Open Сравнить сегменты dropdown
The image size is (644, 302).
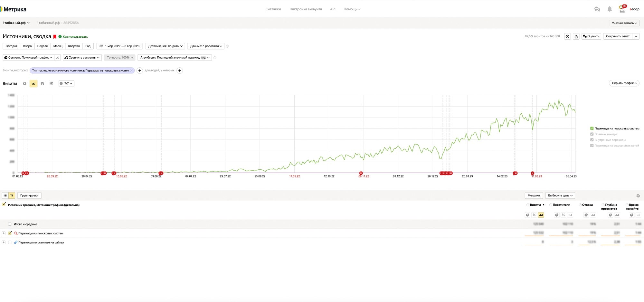[x=82, y=58]
